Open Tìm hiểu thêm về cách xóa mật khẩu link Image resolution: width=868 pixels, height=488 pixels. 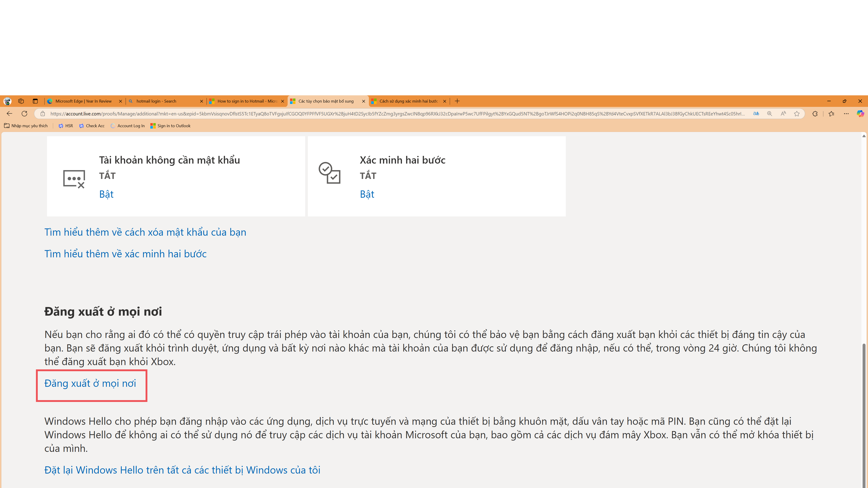(x=145, y=232)
